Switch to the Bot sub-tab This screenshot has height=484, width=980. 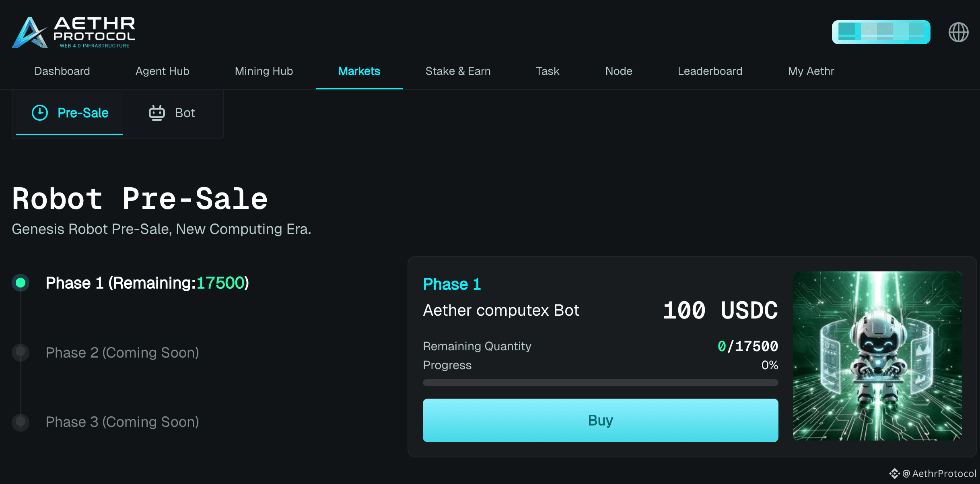click(x=172, y=113)
